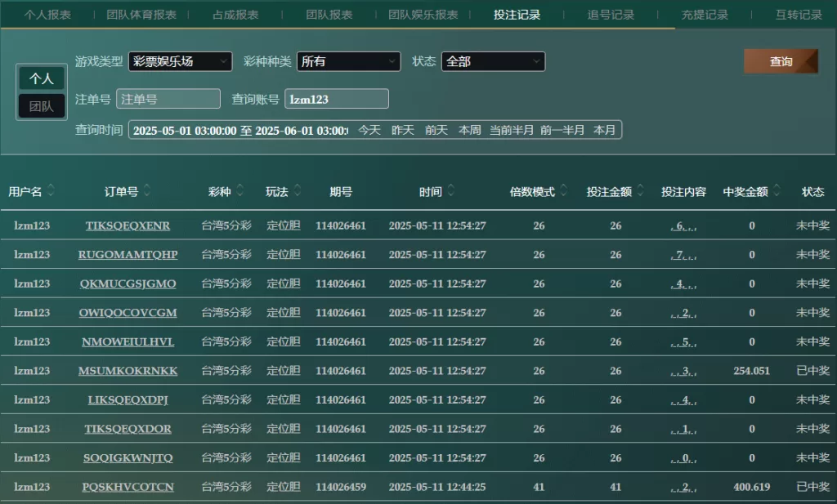Switch to 追号记录 tab

611,15
